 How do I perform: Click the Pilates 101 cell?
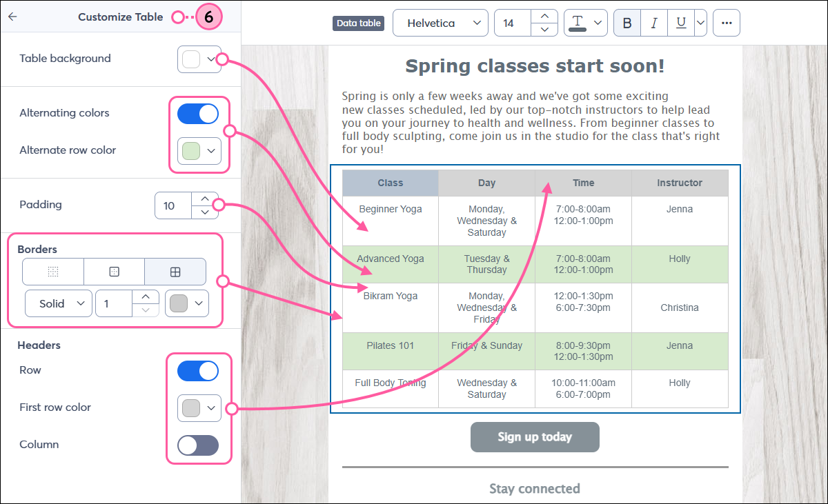391,351
